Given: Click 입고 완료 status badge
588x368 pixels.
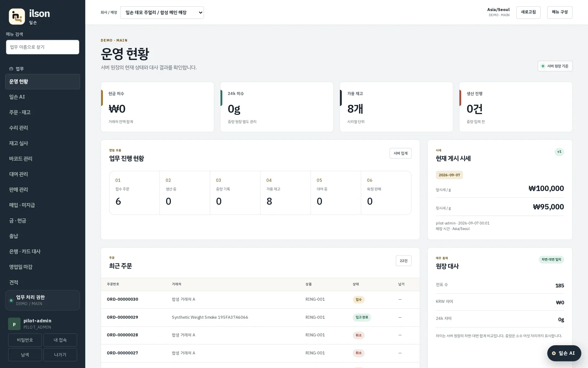Looking at the screenshot, I should tap(362, 318).
